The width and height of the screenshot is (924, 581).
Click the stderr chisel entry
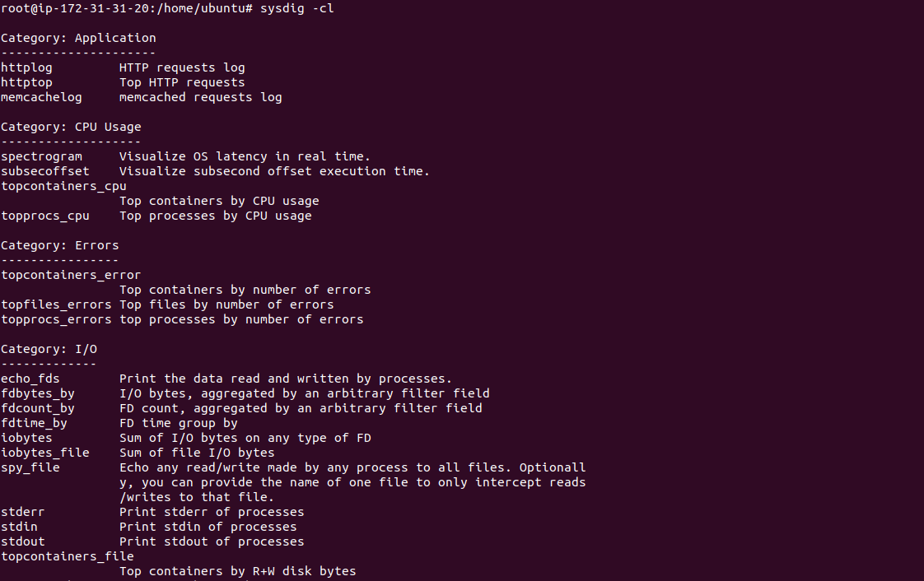point(23,512)
